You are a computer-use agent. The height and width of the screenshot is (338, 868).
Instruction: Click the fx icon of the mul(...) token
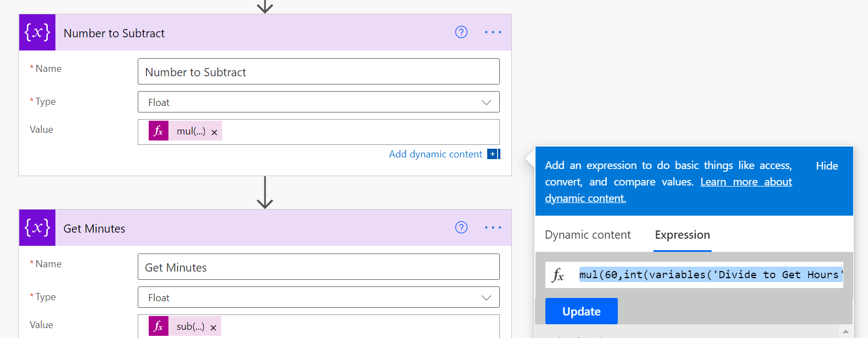coord(159,131)
